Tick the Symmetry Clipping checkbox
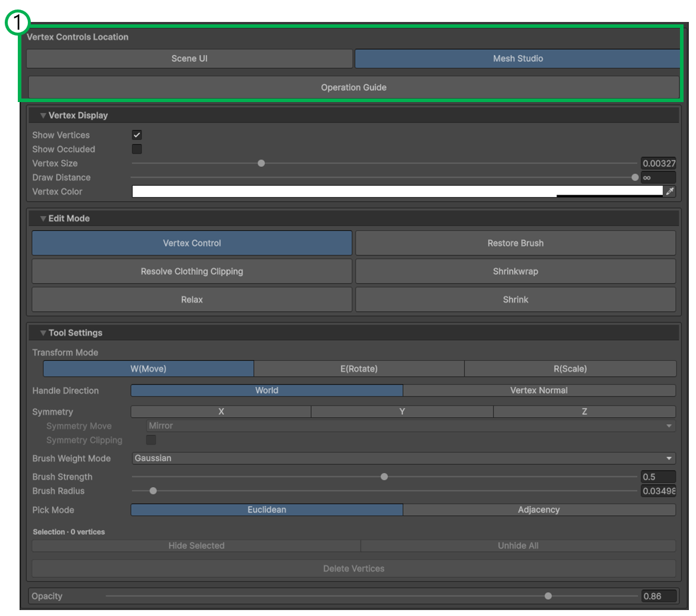Screen dimensions: 696x616 (151, 440)
